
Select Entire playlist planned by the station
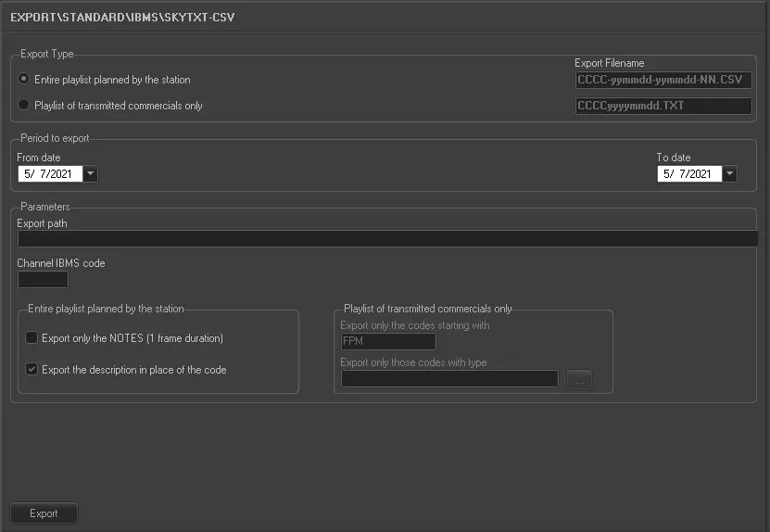click(23, 80)
